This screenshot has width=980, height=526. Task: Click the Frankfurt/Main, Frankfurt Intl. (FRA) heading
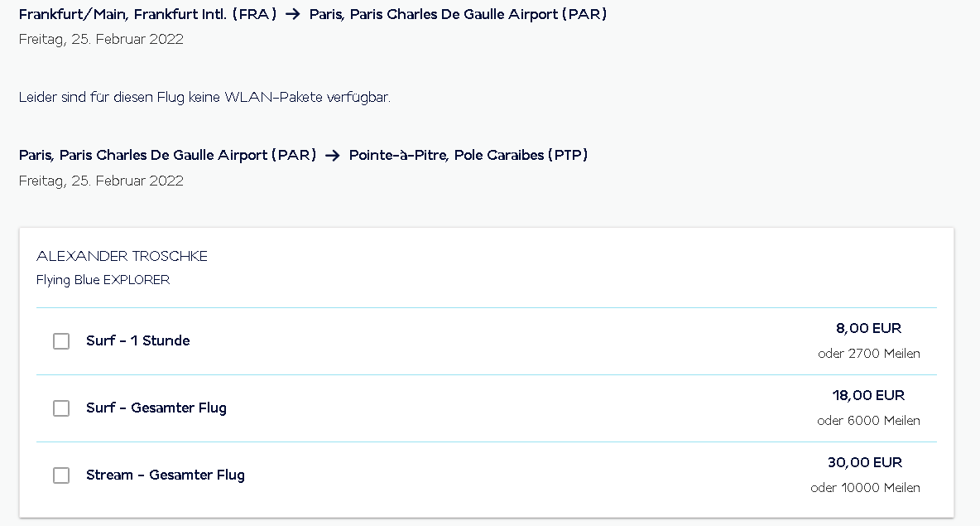coord(147,15)
